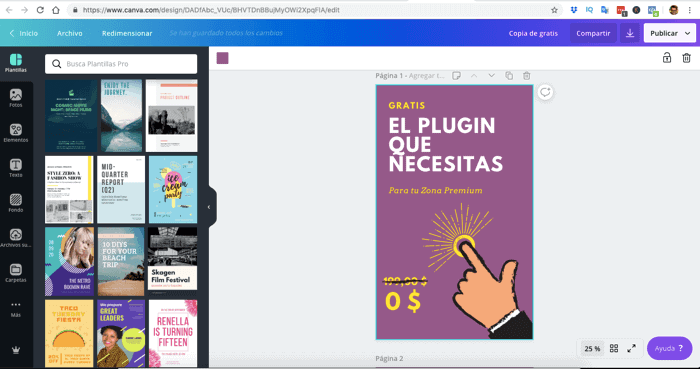Select EL PLUGIN QUE NECESITAS heading
This screenshot has height=369, width=700.
click(446, 145)
